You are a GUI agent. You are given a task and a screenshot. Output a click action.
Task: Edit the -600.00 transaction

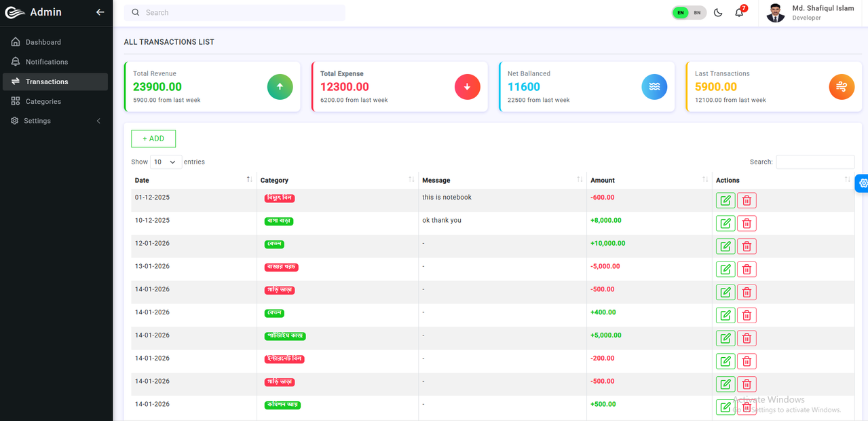pyautogui.click(x=725, y=200)
